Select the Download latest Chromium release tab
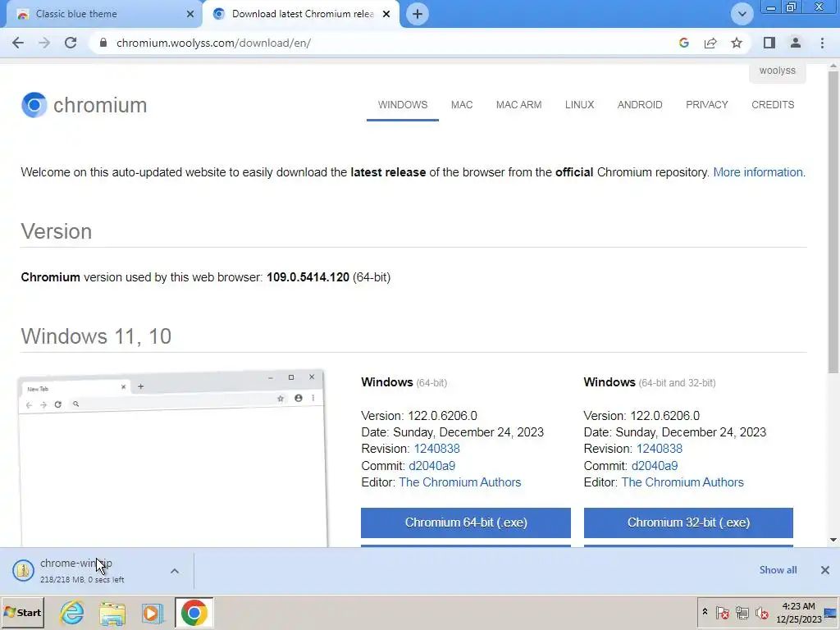840x630 pixels. point(303,14)
